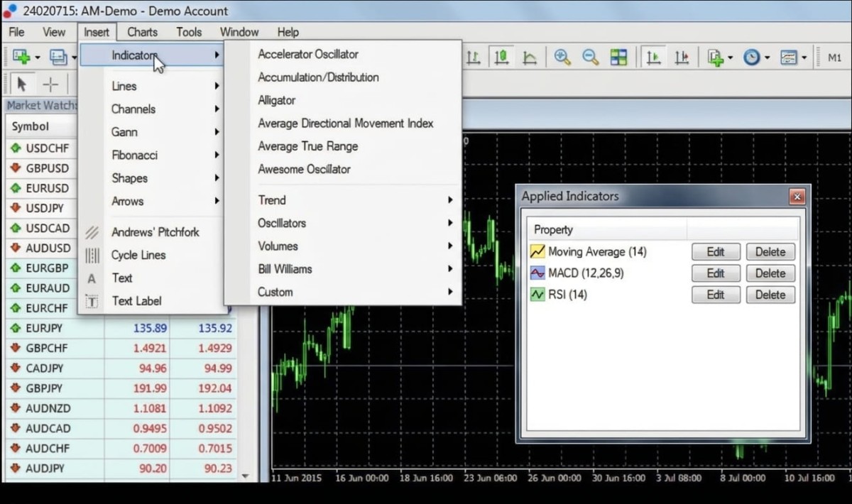Choose Alligator indicator
This screenshot has height=504, width=852.
point(277,100)
